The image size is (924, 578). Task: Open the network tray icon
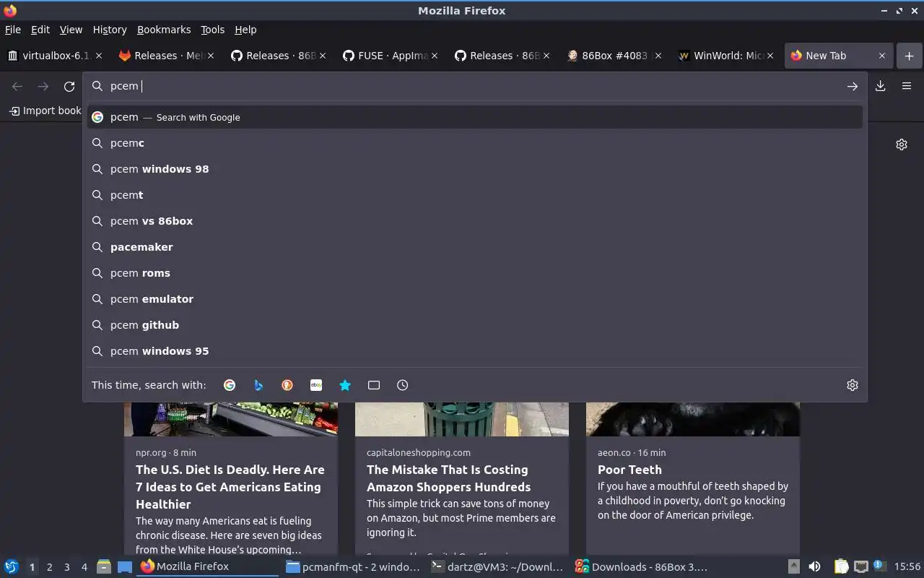pos(860,567)
